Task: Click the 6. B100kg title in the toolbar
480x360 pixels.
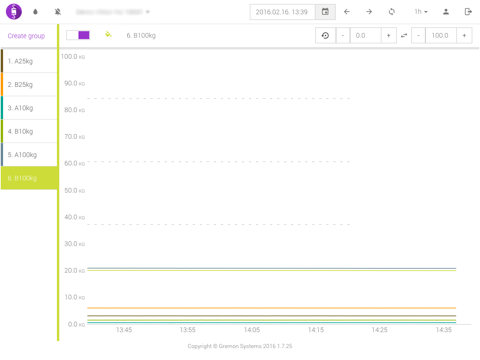Action: [x=141, y=35]
